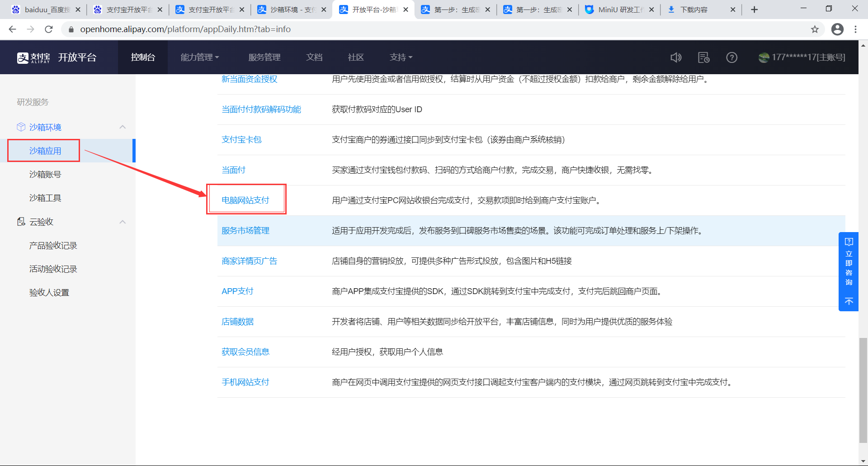
Task: Open the 控制台 nav item
Action: (x=143, y=57)
